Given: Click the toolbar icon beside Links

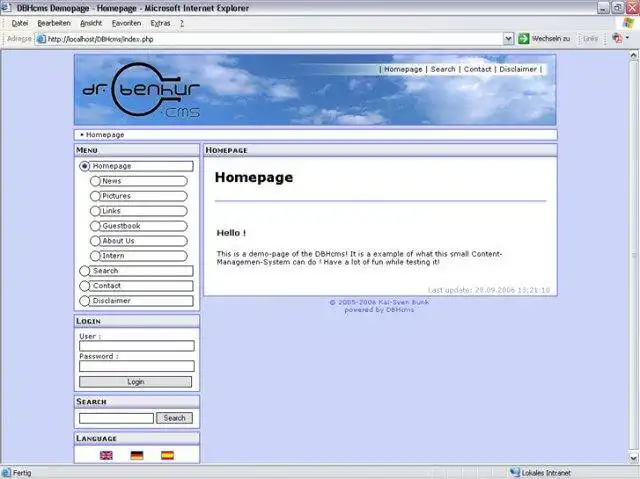Looking at the screenshot, I should [617, 38].
